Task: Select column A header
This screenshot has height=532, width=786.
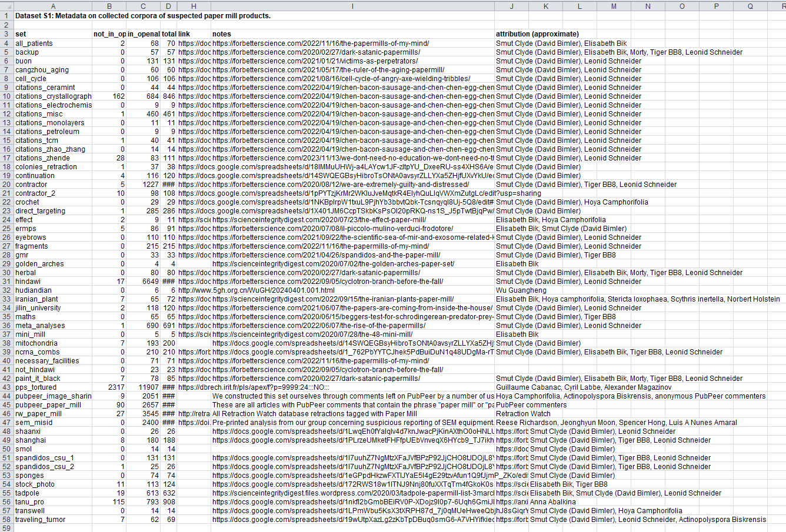Action: click(x=53, y=6)
